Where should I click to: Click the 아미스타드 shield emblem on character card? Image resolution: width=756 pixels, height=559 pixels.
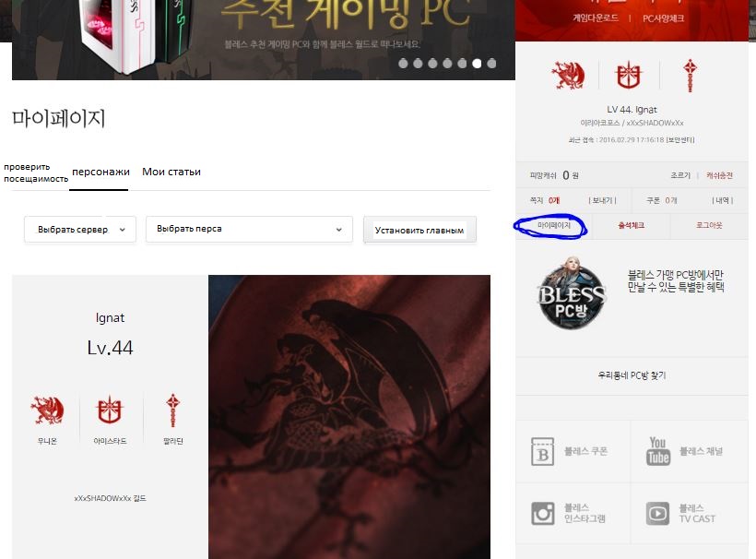pos(110,410)
